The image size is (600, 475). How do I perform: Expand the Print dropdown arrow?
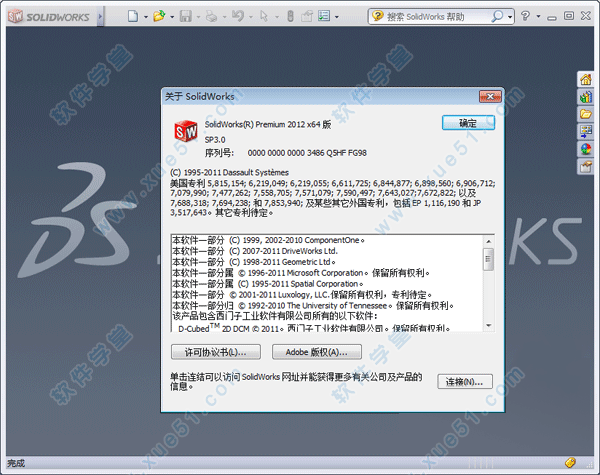(x=225, y=17)
